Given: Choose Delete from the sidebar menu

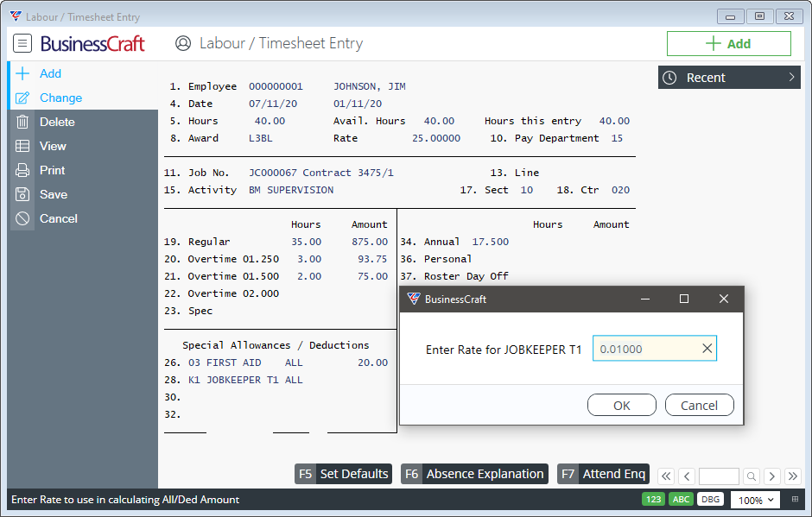Looking at the screenshot, I should coord(84,123).
